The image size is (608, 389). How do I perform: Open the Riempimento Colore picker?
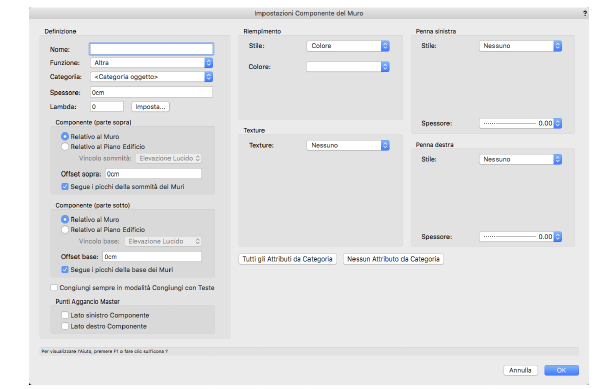coord(348,67)
